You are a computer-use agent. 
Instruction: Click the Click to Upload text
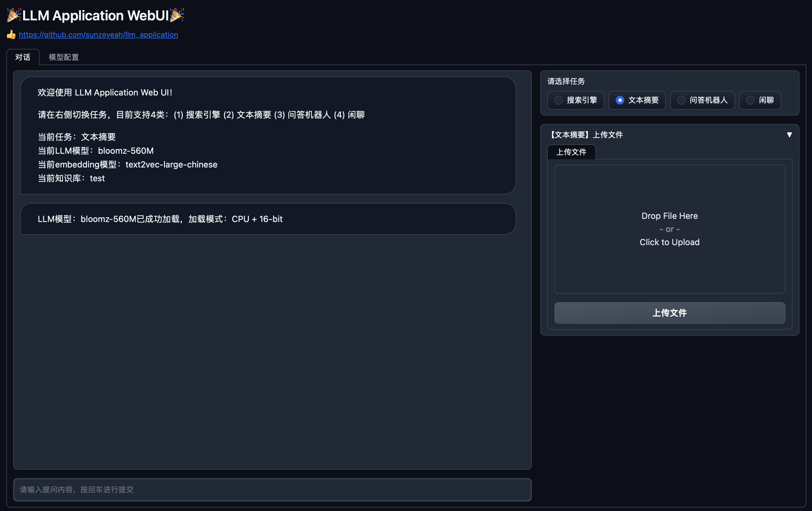(x=669, y=242)
